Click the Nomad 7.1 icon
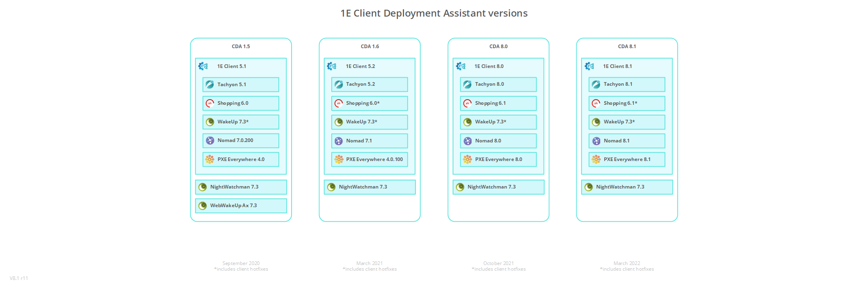The width and height of the screenshot is (868, 299). (x=339, y=141)
